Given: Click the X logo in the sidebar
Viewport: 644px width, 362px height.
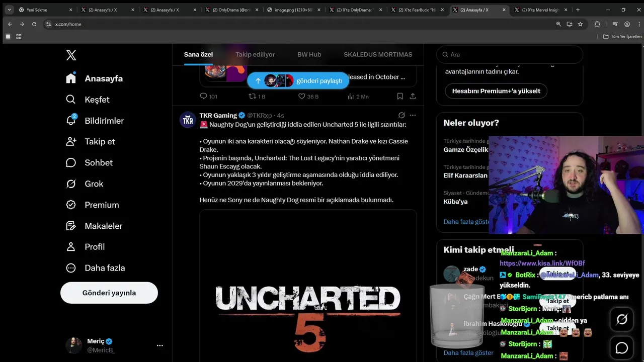Looking at the screenshot, I should tap(71, 55).
